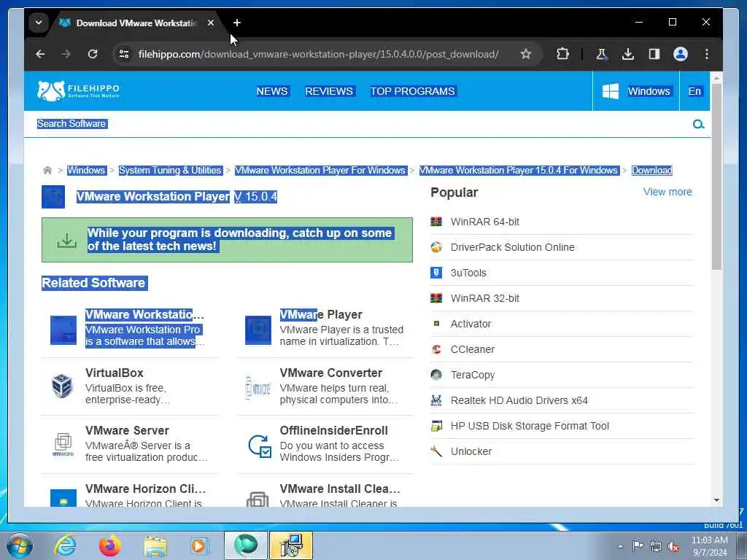Open the En language selector
Screen dimensions: 747x560
click(694, 91)
